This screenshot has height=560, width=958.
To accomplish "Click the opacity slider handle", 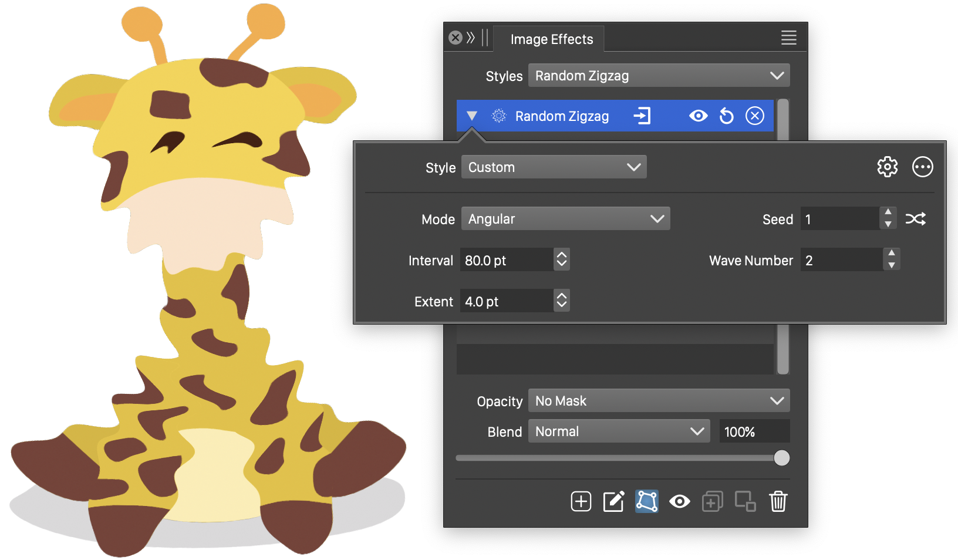I will 781,458.
